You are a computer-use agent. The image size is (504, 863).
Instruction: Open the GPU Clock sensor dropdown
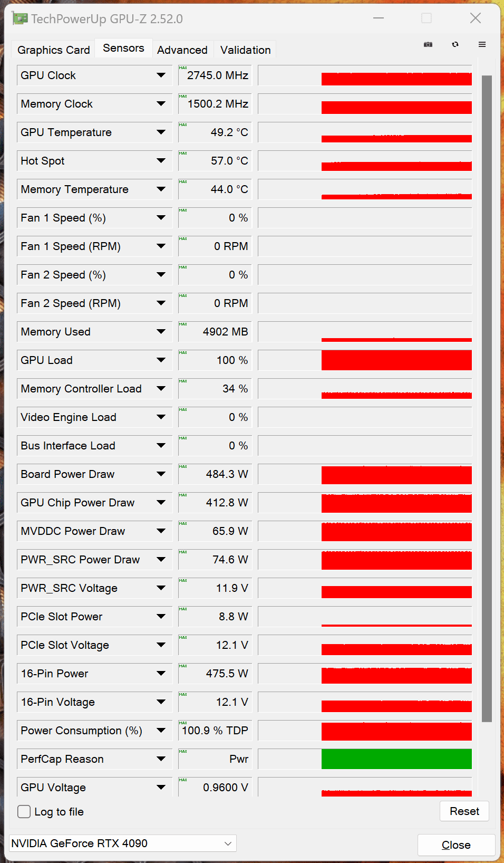[161, 75]
